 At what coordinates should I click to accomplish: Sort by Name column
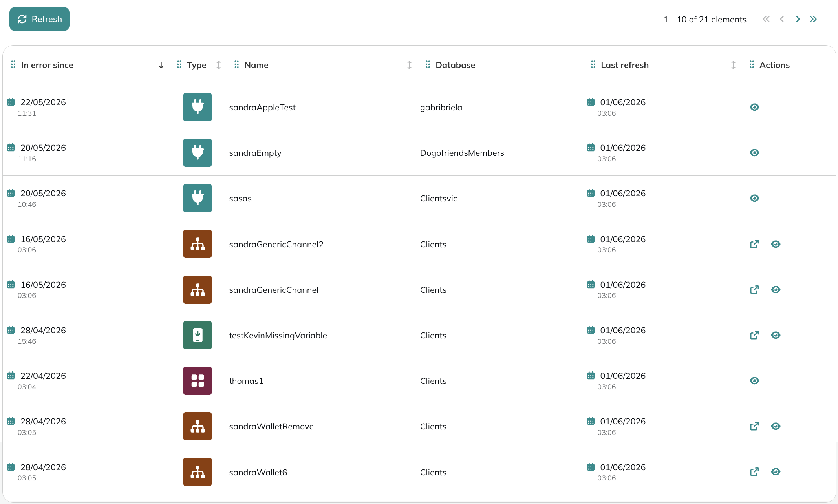pyautogui.click(x=409, y=65)
